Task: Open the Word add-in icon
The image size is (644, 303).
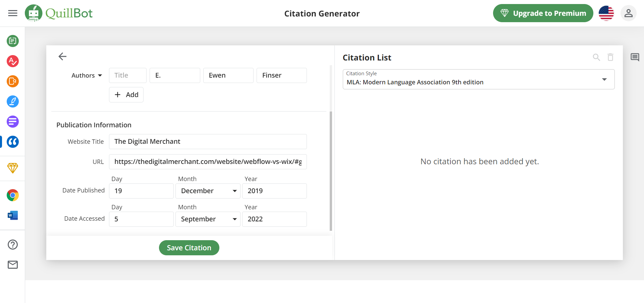Action: click(x=13, y=215)
